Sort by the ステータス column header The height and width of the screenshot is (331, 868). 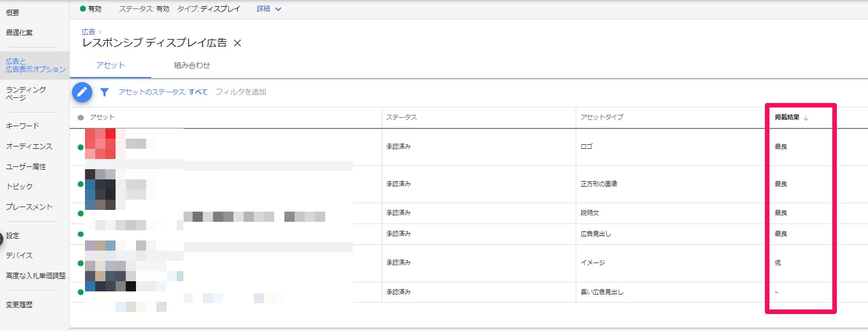401,118
